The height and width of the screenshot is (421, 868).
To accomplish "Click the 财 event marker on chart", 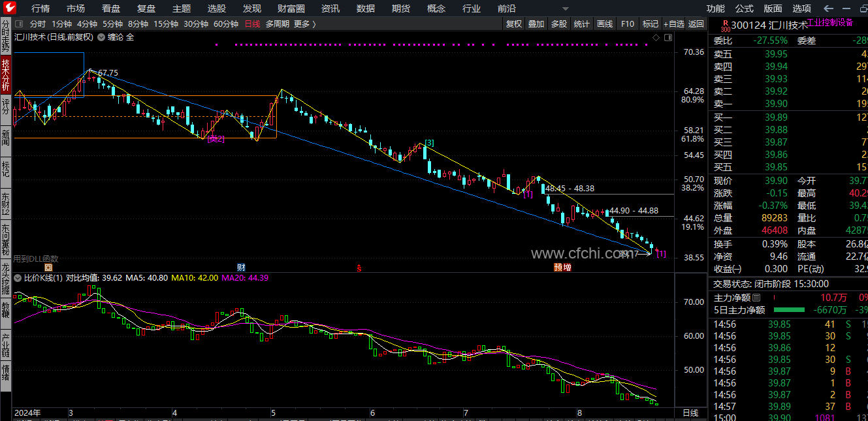I will pyautogui.click(x=241, y=268).
